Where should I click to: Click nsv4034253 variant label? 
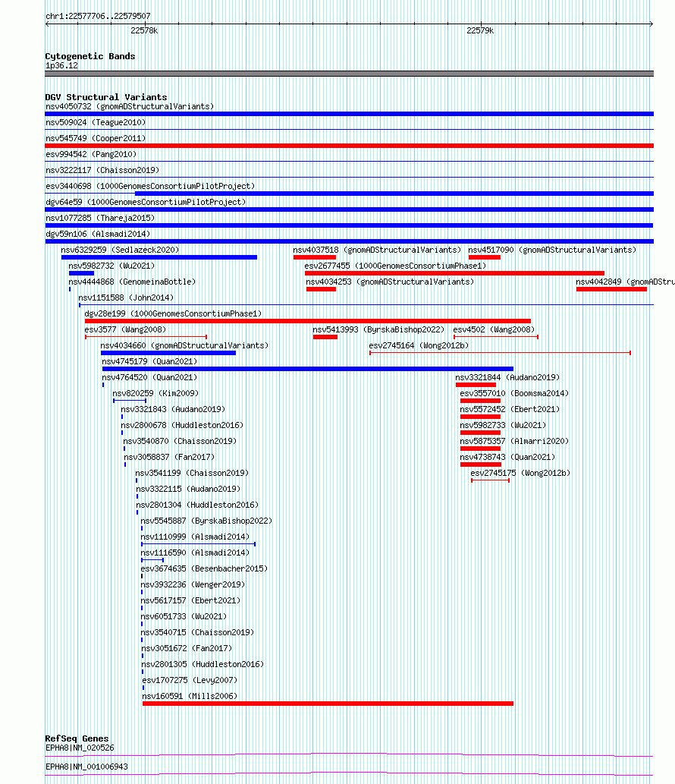[x=390, y=282]
